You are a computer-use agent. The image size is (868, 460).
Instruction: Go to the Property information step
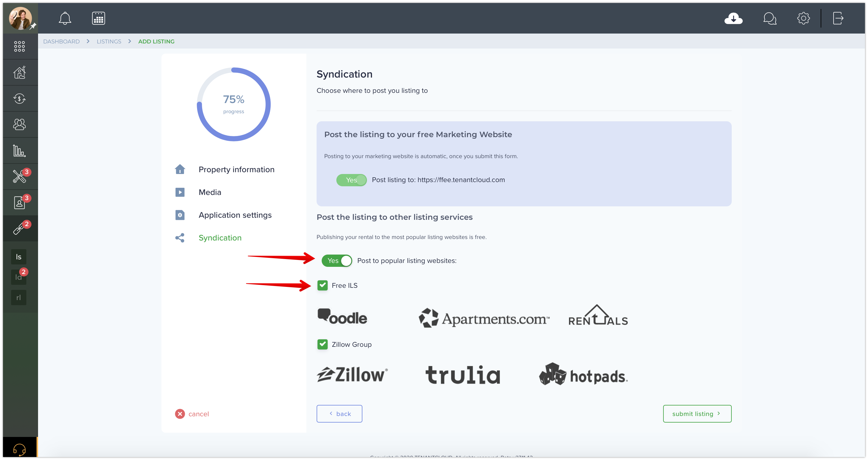tap(237, 170)
